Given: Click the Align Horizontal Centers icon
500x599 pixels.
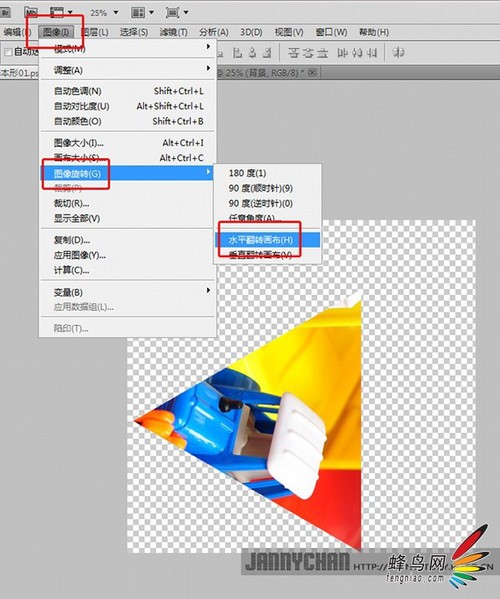Looking at the screenshot, I should 252,52.
